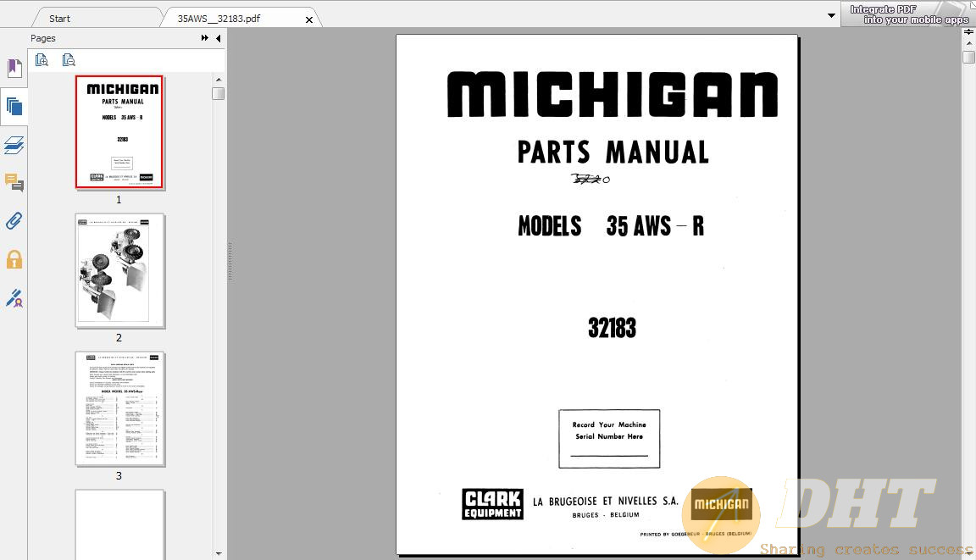Enlarge page thumbnails in Pages panel

click(x=42, y=60)
